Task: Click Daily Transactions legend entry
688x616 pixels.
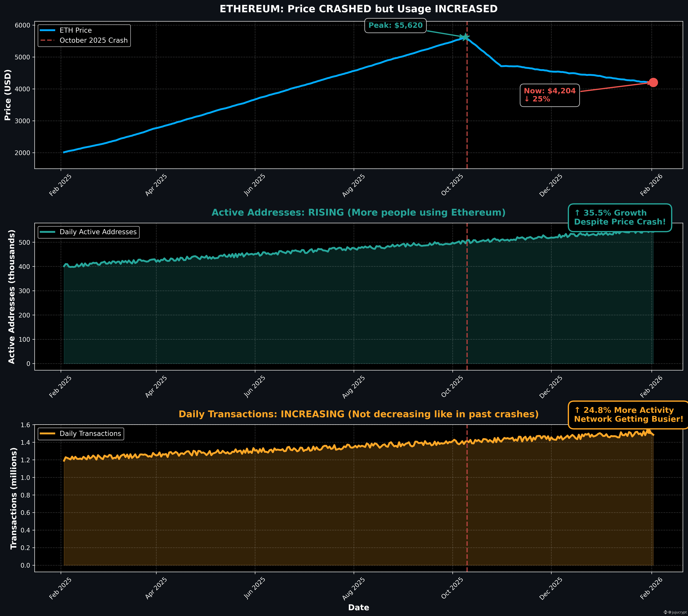Action: [x=90, y=434]
